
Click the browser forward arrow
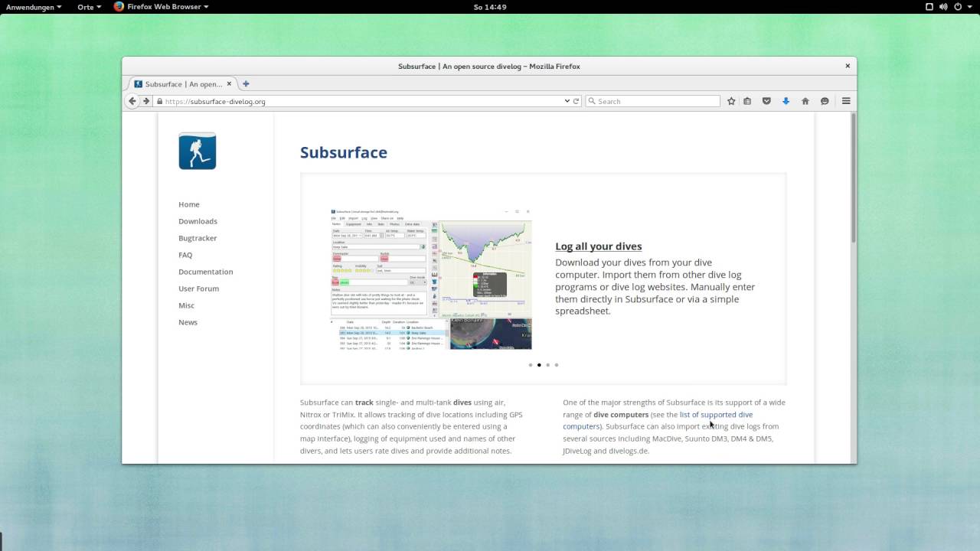[x=146, y=101]
